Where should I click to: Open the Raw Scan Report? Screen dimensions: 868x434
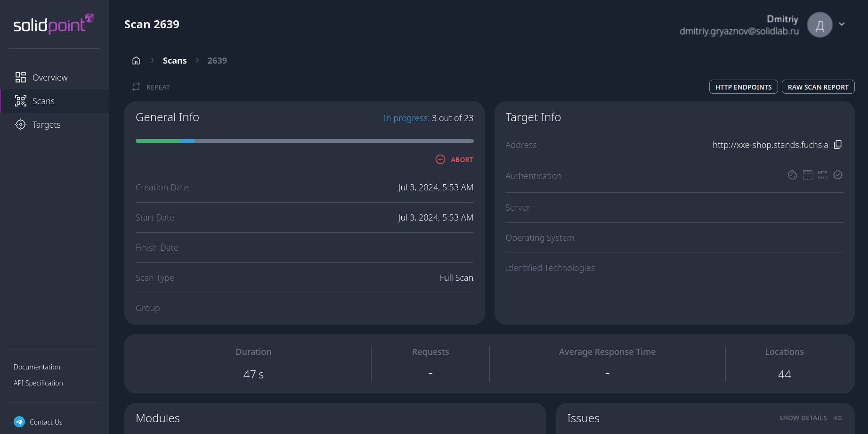point(818,87)
